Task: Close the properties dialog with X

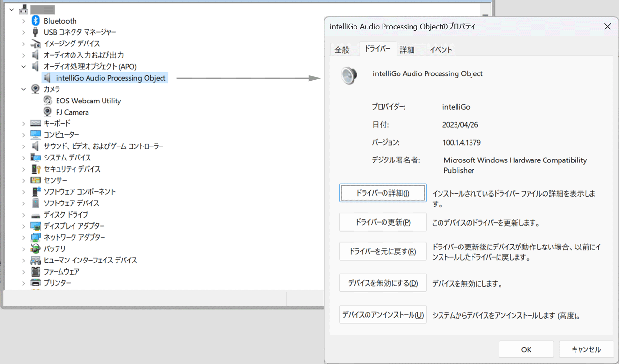Action: point(608,27)
